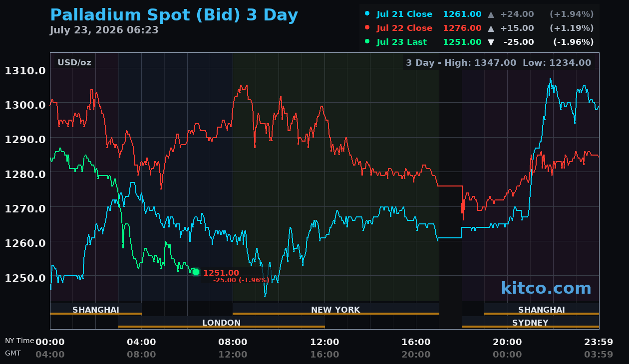Click the 3 Day High 1347.00 text
629x364 pixels.
461,63
